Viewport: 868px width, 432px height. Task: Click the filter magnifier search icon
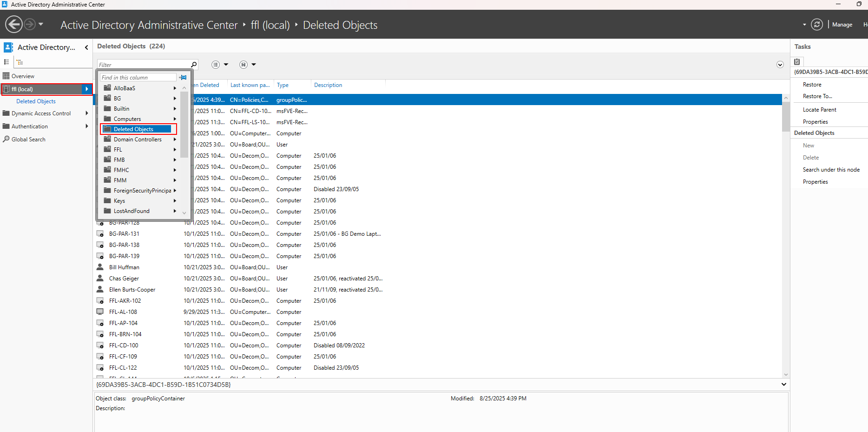click(194, 65)
